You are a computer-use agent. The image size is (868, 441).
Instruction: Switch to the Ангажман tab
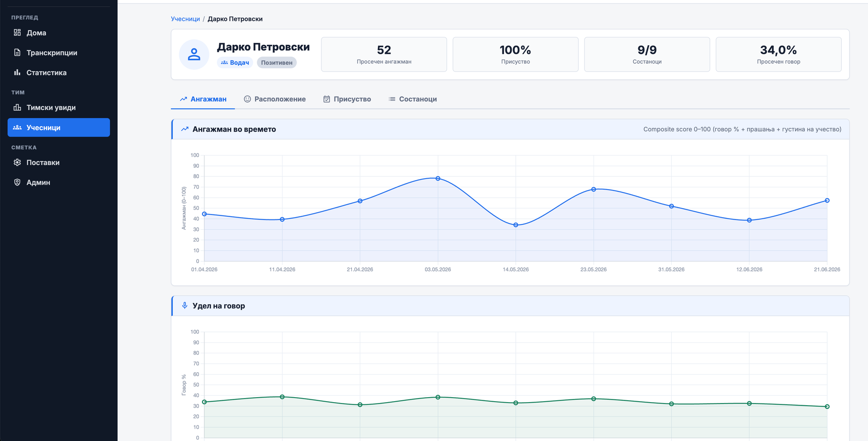[203, 99]
